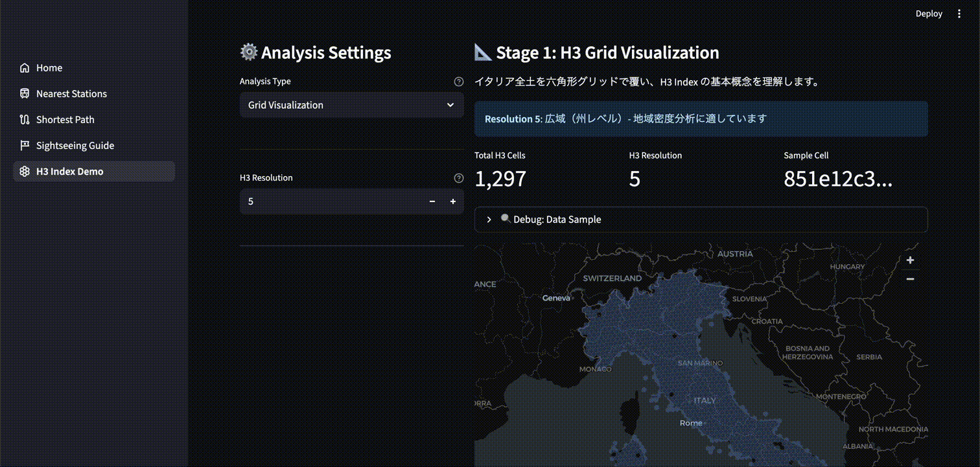980x467 pixels.
Task: Open the three-dot main menu
Action: point(960,14)
